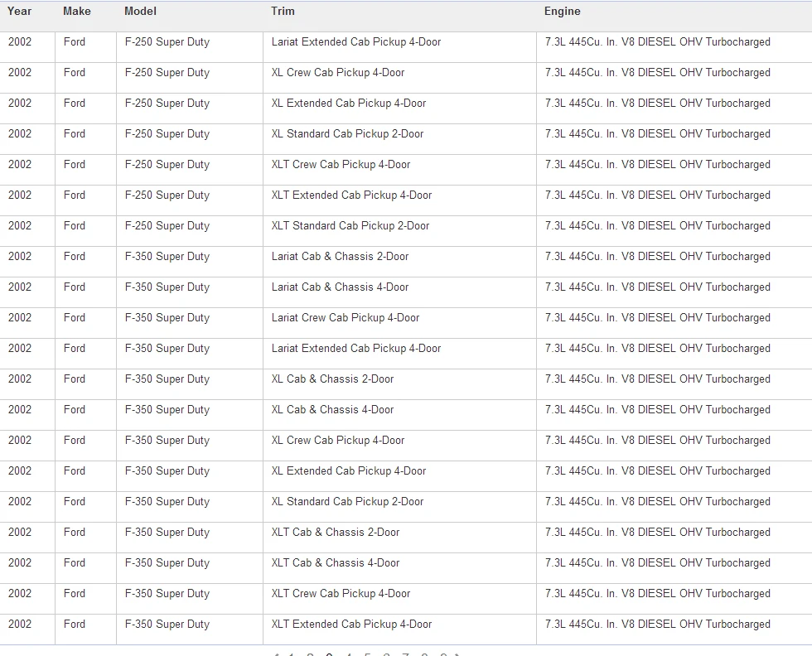812x656 pixels.
Task: Select F-350 XL Crew Cab Pickup 4-Door trim
Action: point(338,440)
